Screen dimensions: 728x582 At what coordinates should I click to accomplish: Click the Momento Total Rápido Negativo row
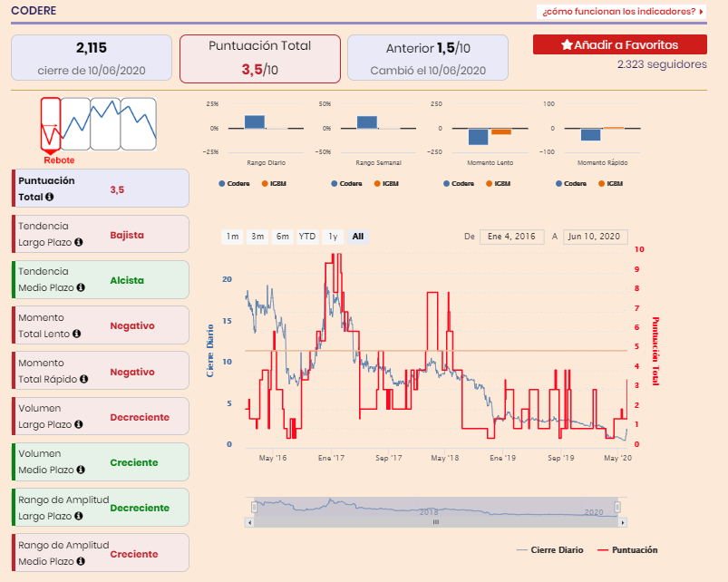[x=101, y=371]
